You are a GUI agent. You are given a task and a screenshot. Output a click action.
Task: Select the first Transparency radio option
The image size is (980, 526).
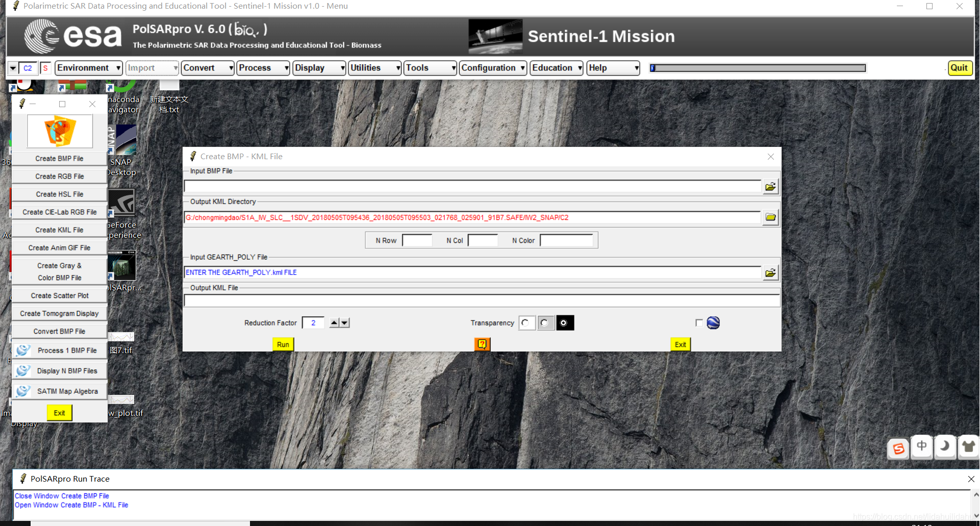pyautogui.click(x=527, y=323)
